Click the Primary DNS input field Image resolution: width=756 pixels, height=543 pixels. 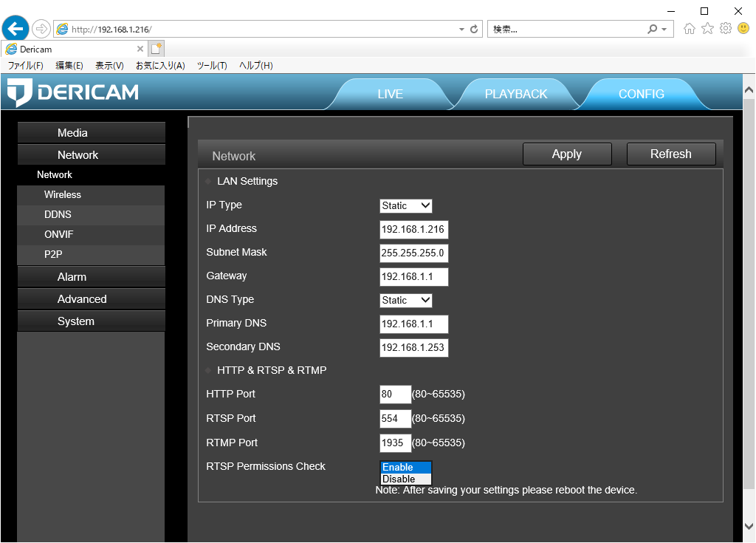coord(413,324)
